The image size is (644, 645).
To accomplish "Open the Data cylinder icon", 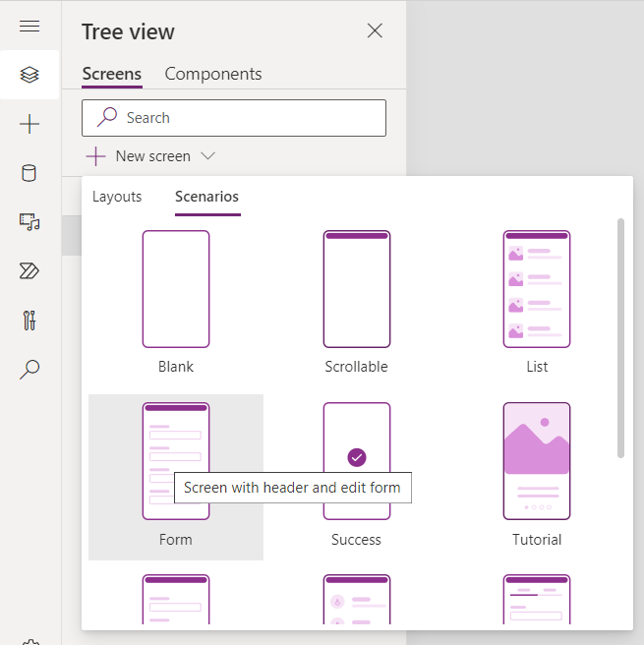I will pyautogui.click(x=29, y=173).
